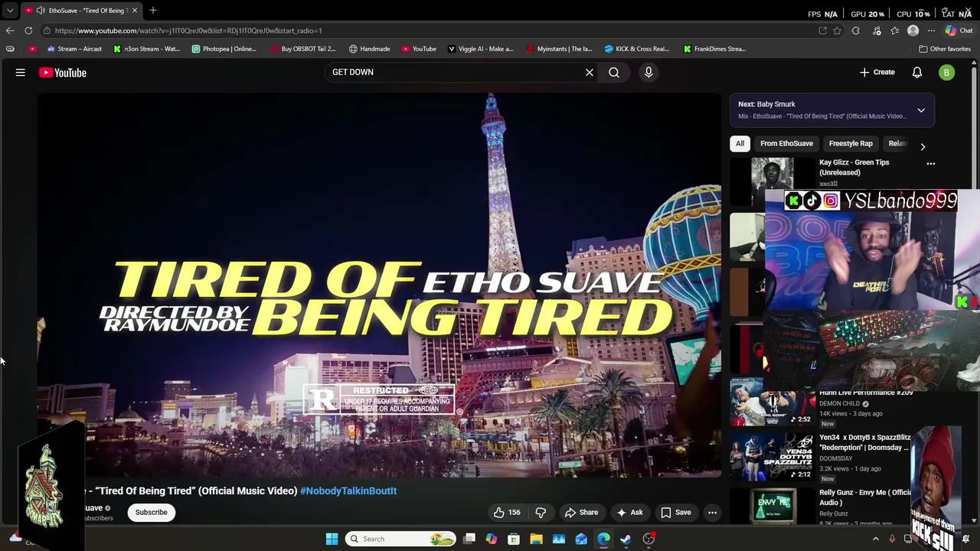Open the browser Chat copilot button
This screenshot has width=980, height=551.
[959, 31]
